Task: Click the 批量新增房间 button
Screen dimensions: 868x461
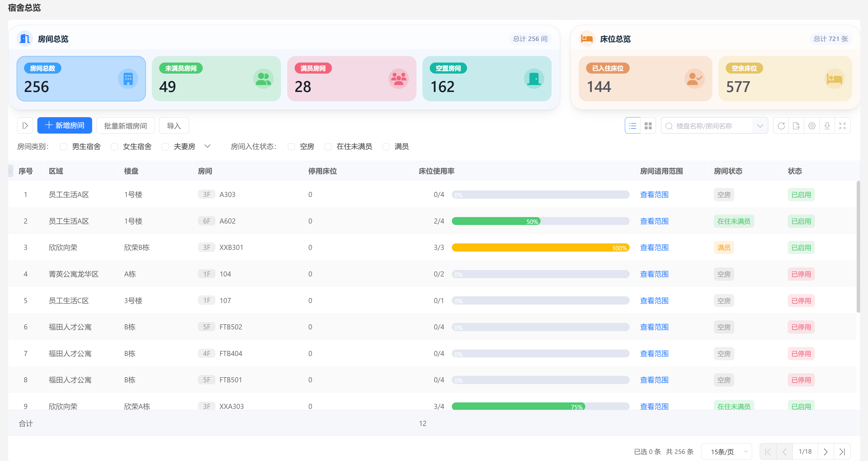Action: point(125,126)
